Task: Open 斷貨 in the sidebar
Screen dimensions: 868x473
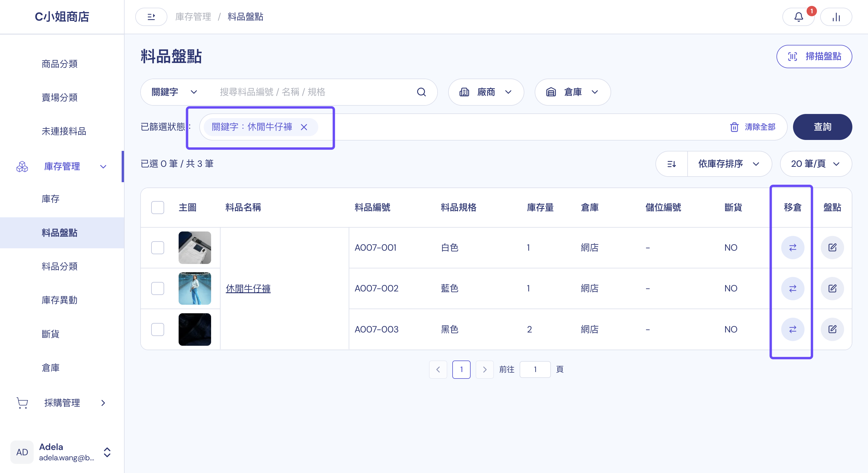Action: pos(50,334)
